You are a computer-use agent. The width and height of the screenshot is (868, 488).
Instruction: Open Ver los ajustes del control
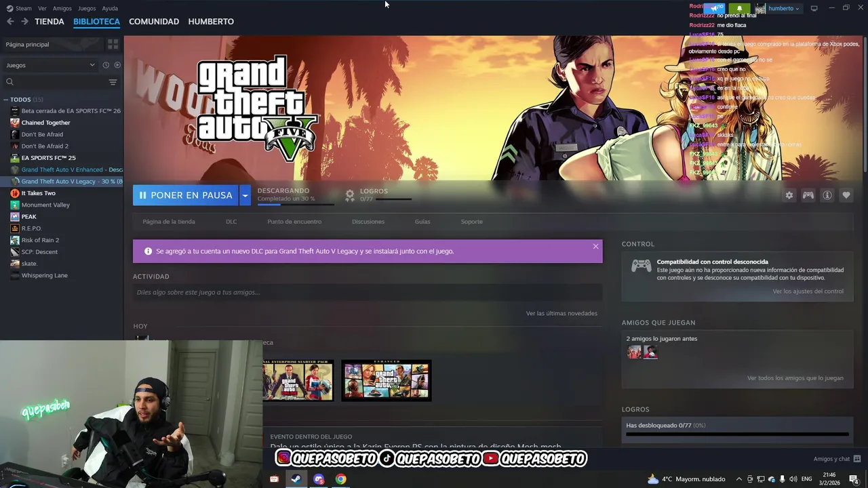(x=808, y=291)
